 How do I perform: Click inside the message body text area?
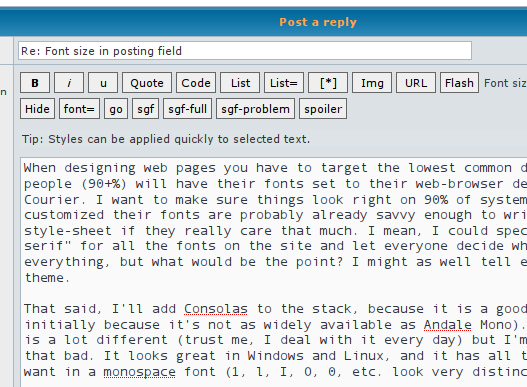274,272
